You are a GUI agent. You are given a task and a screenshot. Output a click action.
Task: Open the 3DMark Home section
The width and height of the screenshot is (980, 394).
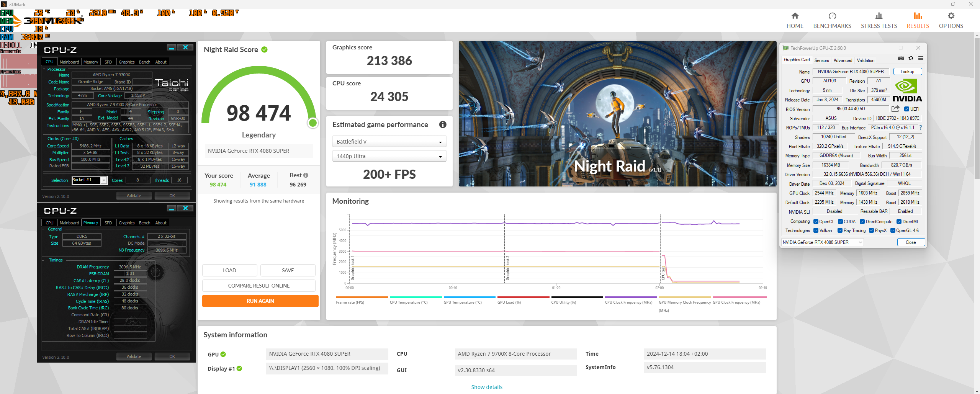pos(795,20)
